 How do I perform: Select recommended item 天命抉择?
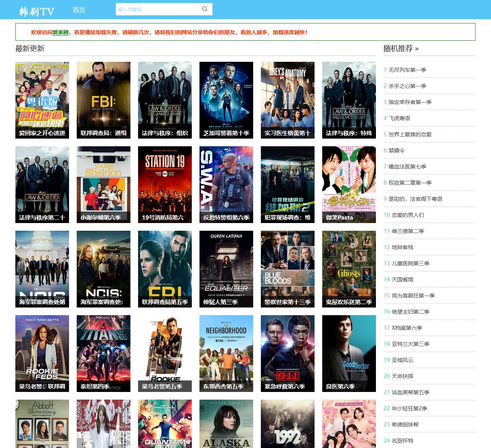tap(402, 376)
